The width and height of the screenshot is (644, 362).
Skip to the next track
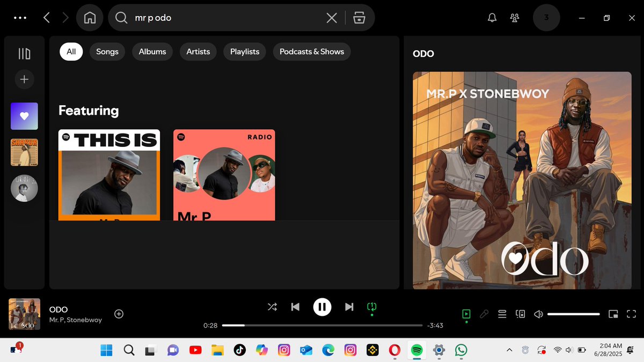point(349,307)
